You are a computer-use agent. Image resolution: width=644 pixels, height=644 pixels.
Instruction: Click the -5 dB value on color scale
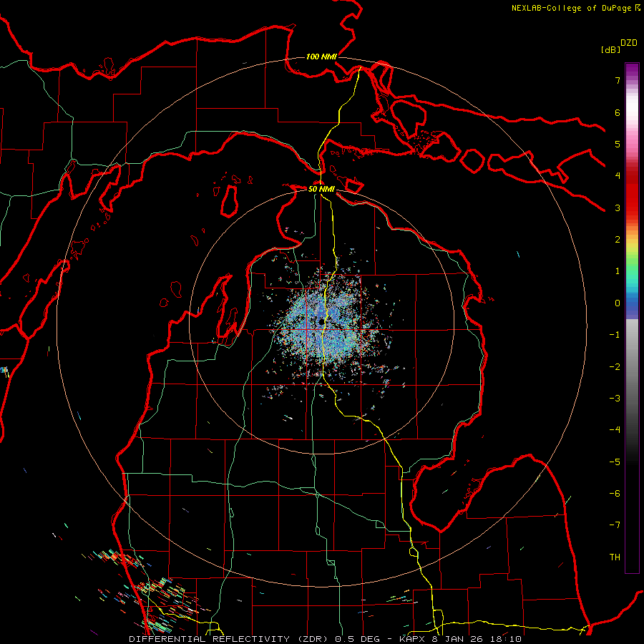(615, 462)
